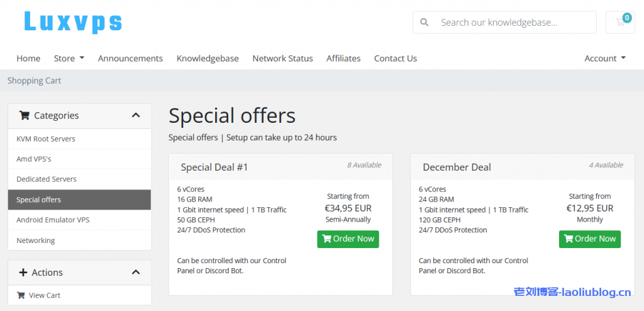Collapse the Categories panel chevron
Viewport: 644px width, 311px height.
136,116
